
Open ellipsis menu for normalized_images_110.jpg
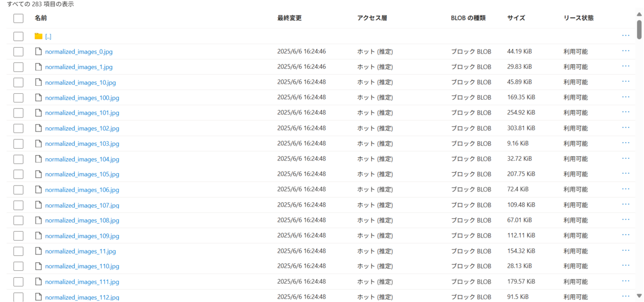point(625,266)
